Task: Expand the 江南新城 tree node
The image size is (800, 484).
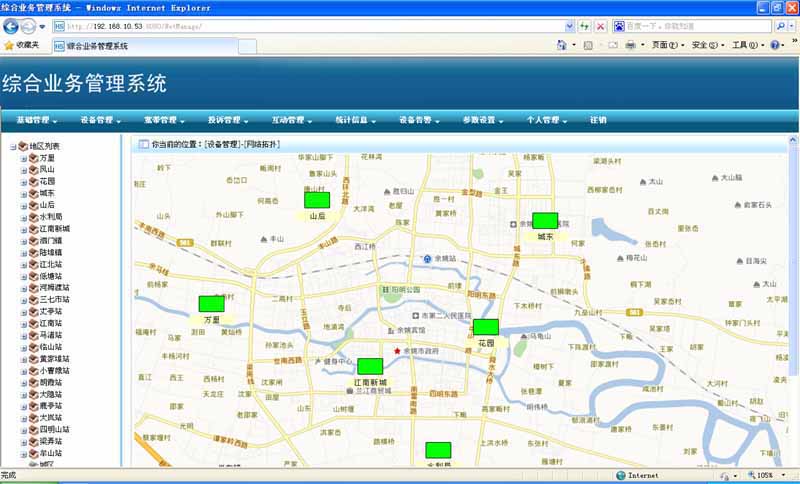Action: point(23,229)
